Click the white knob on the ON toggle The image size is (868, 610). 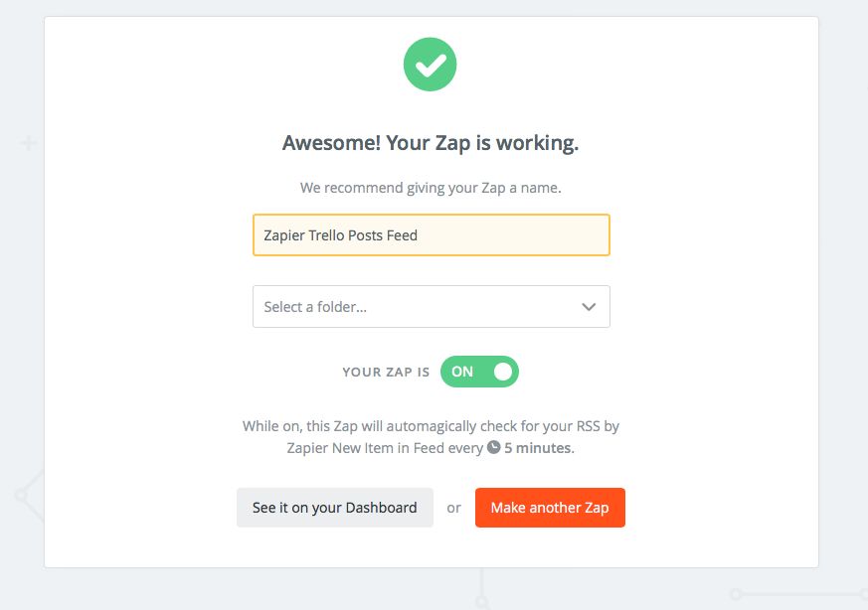(x=502, y=372)
